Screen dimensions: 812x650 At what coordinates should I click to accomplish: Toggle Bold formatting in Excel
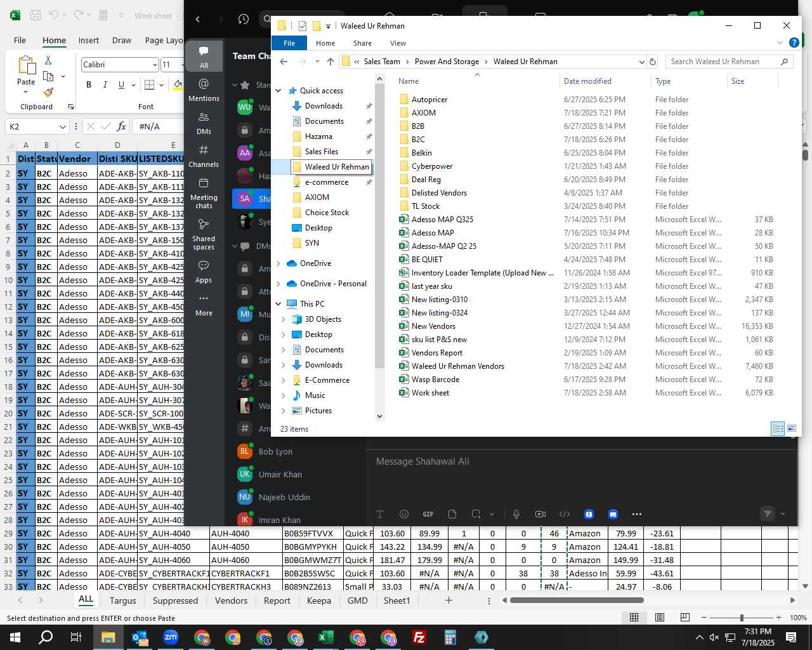(89, 85)
